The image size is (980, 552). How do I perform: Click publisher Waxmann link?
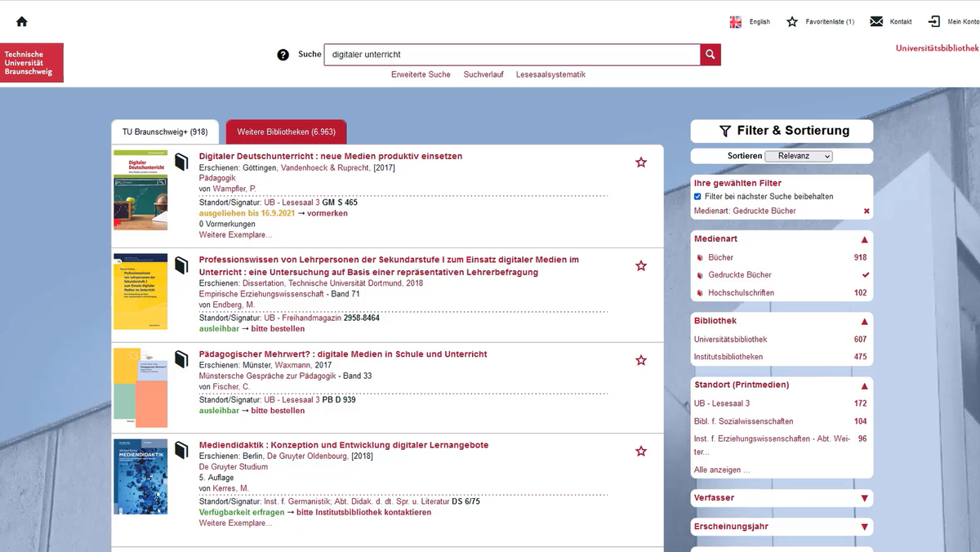[292, 366]
